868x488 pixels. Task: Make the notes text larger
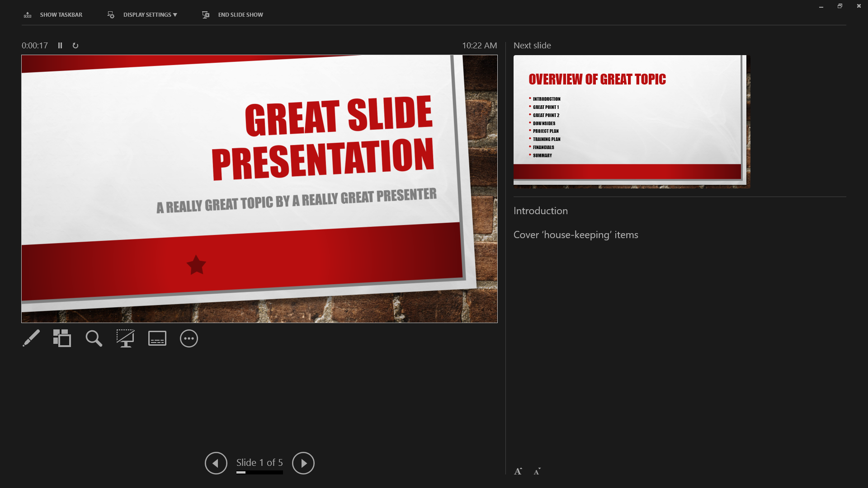[x=518, y=471]
